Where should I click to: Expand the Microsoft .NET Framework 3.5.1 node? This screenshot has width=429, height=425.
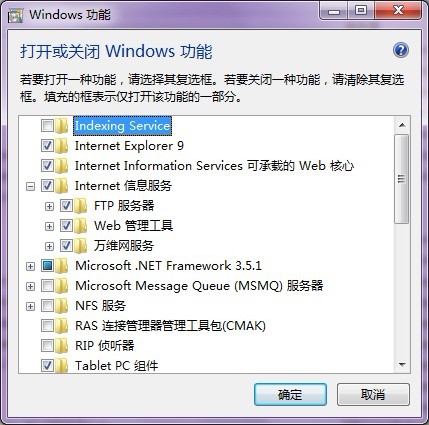pos(30,266)
